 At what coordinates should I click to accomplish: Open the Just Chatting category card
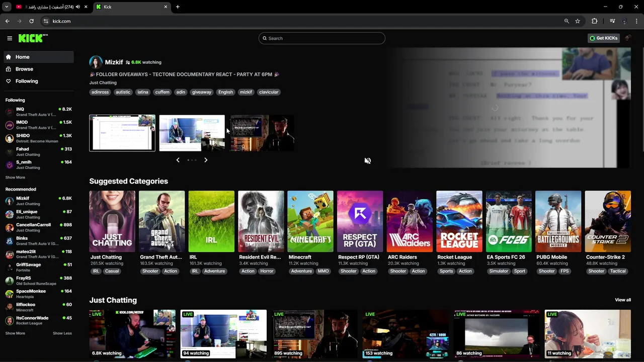[112, 221]
